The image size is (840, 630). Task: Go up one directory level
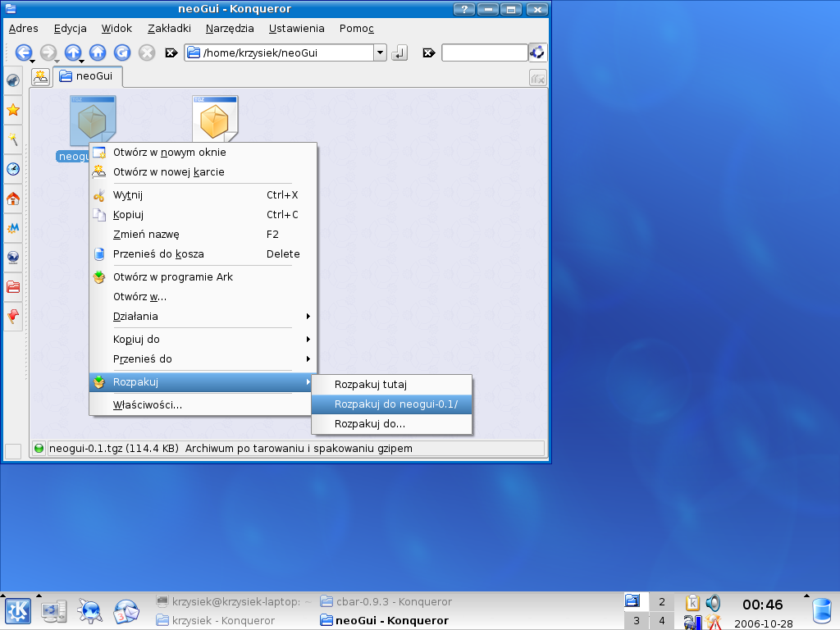coord(72,52)
